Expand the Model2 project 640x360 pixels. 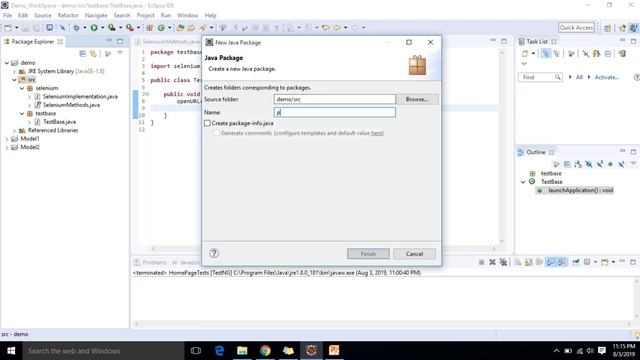tap(7, 147)
